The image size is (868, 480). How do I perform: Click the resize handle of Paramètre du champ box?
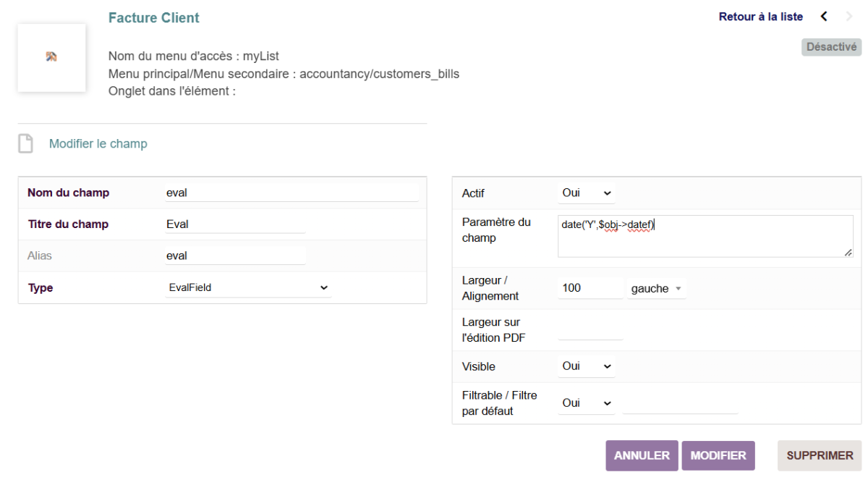pos(849,251)
